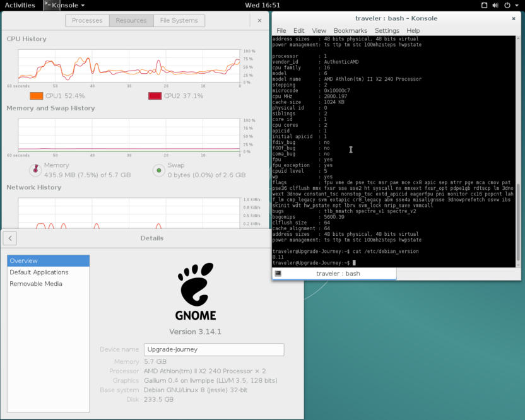
Task: Switch to the Processes tab
Action: [x=87, y=20]
